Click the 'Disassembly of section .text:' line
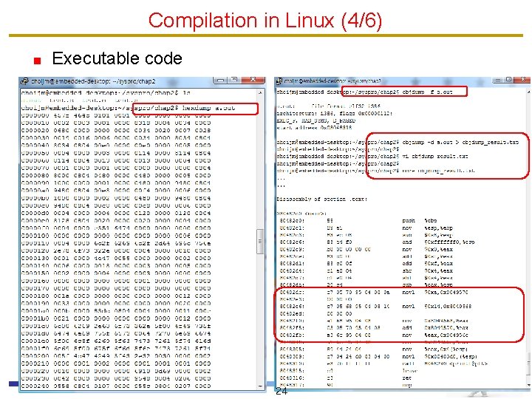 [322, 199]
